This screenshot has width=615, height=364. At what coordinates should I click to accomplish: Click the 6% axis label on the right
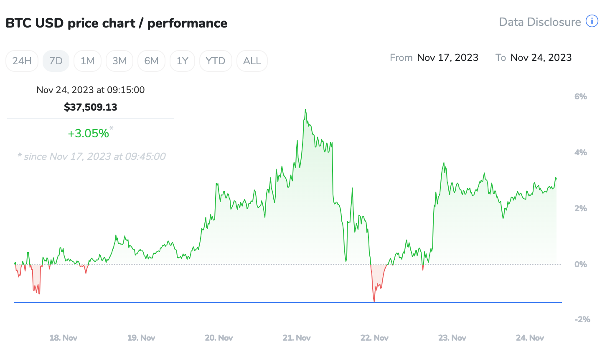581,96
